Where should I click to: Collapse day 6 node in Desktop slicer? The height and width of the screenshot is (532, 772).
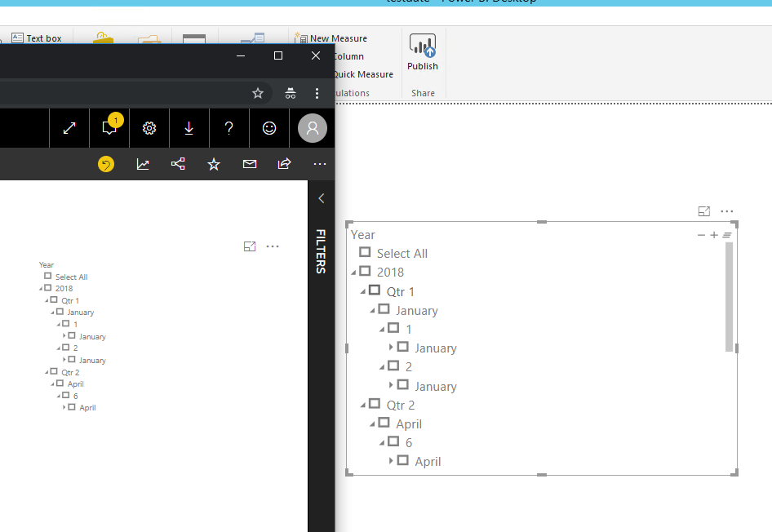click(x=382, y=443)
